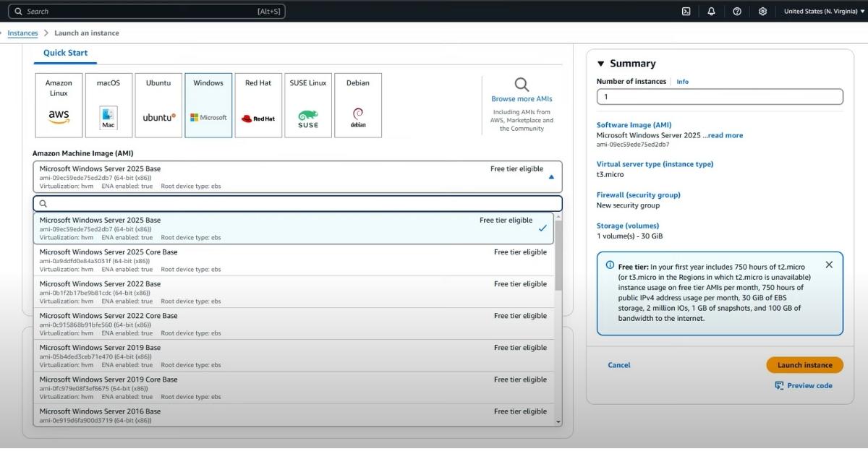Choose Microsoft Windows Server 2022 Core Base
Screen dimensions: 868x454
[294, 324]
